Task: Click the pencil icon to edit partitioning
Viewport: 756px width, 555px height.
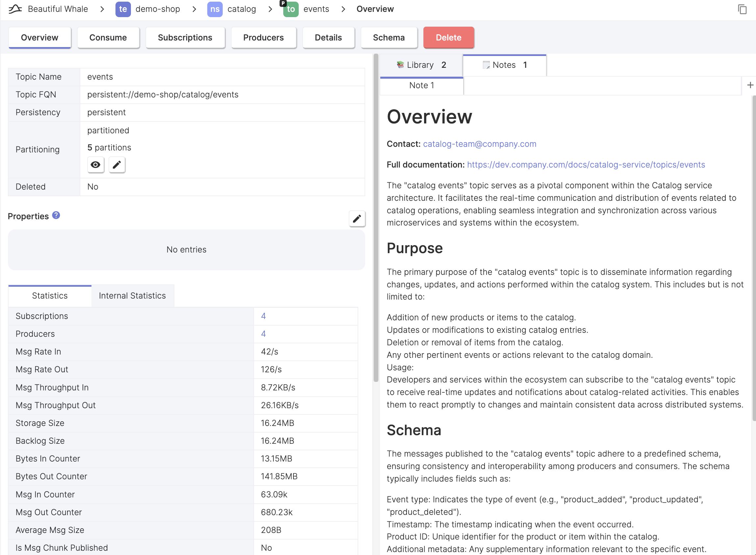Action: pyautogui.click(x=117, y=164)
